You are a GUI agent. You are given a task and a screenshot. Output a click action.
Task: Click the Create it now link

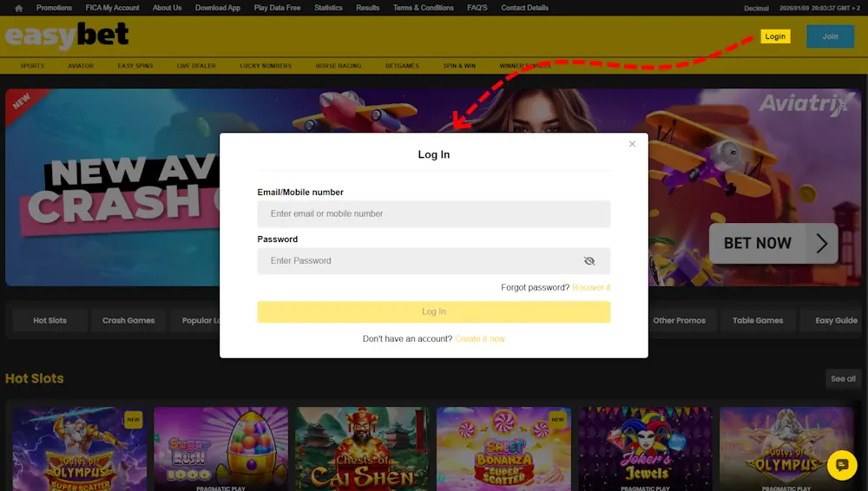pos(480,339)
